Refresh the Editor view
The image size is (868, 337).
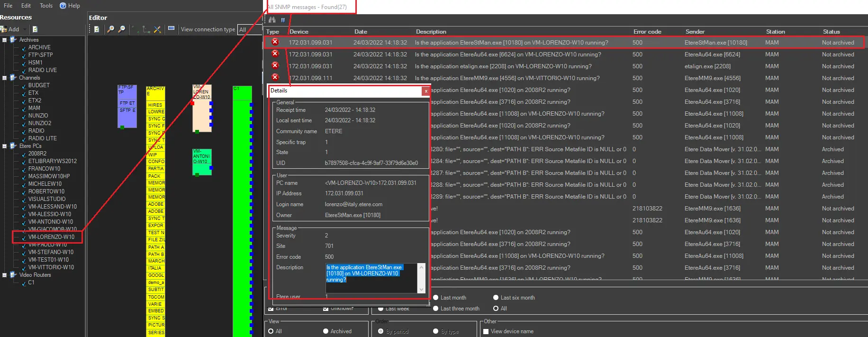[97, 29]
